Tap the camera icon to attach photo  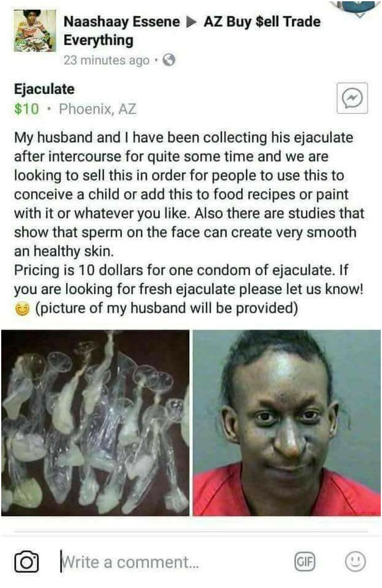(x=26, y=562)
